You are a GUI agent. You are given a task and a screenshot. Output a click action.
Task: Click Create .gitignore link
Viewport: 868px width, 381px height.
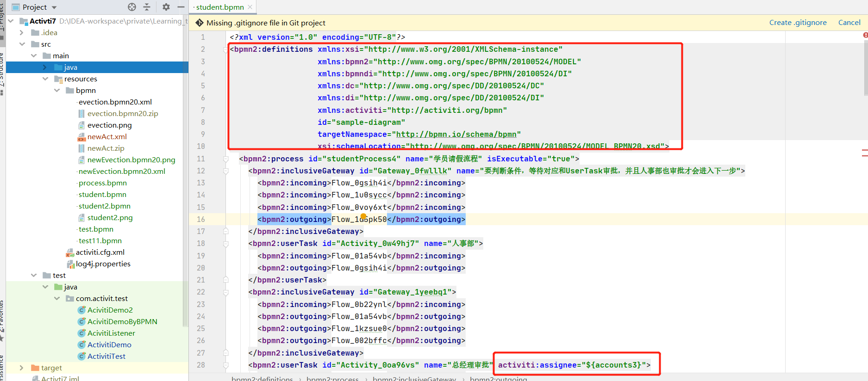pyautogui.click(x=798, y=22)
